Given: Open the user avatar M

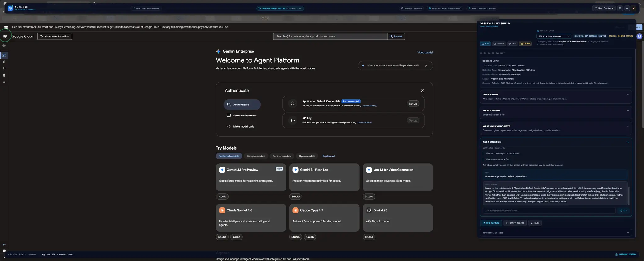Looking at the screenshot, I should [639, 37].
